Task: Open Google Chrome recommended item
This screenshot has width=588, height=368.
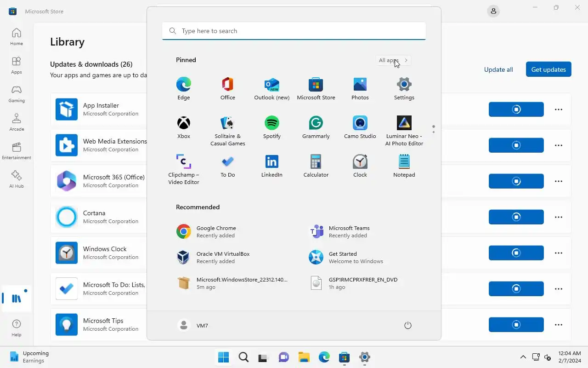Action: [228, 232]
